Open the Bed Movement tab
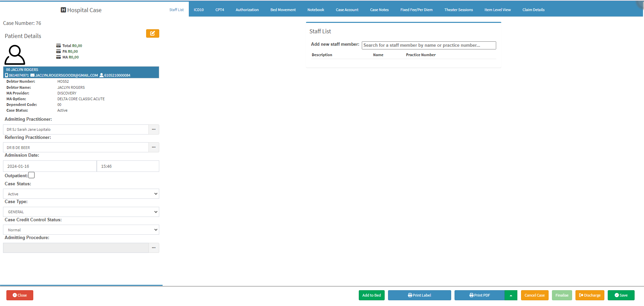 click(283, 10)
